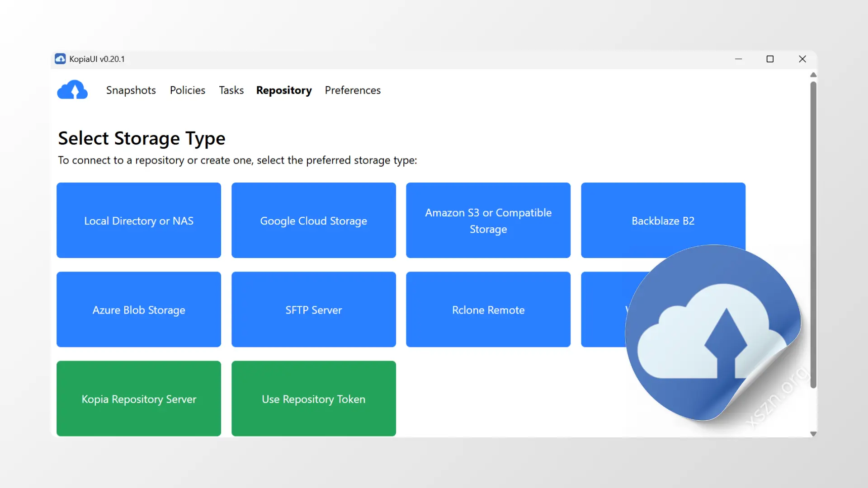Open the Policies tab
Image resolution: width=868 pixels, height=488 pixels.
point(188,90)
